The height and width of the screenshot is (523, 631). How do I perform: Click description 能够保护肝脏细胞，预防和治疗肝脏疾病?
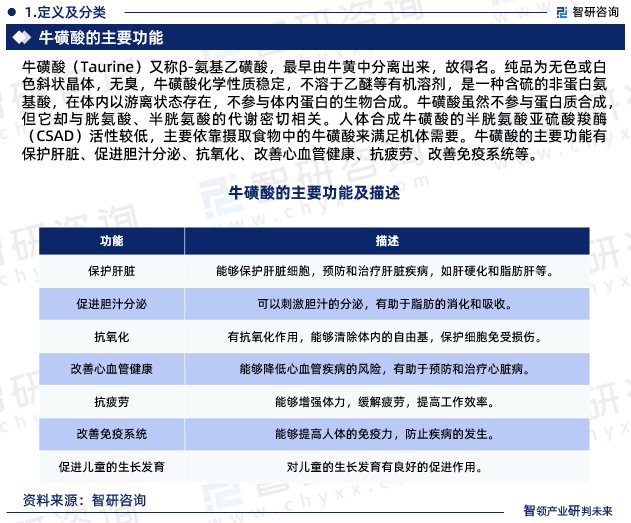(387, 271)
